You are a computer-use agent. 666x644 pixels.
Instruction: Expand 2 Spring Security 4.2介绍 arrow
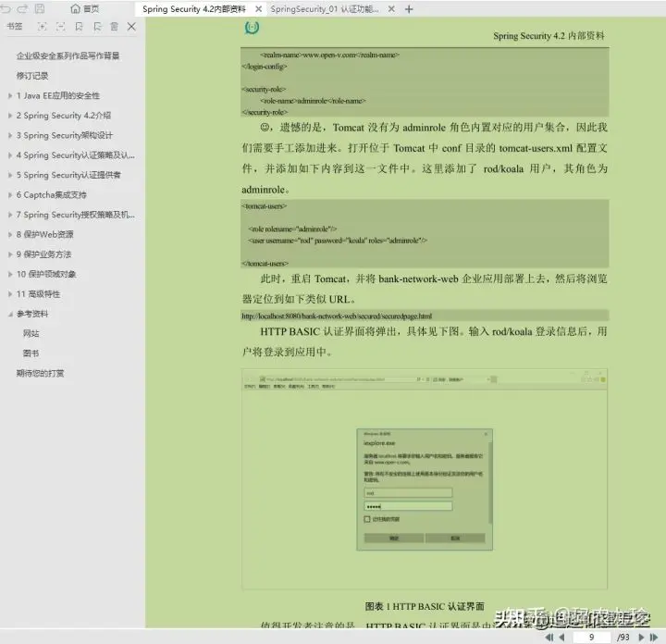10,115
